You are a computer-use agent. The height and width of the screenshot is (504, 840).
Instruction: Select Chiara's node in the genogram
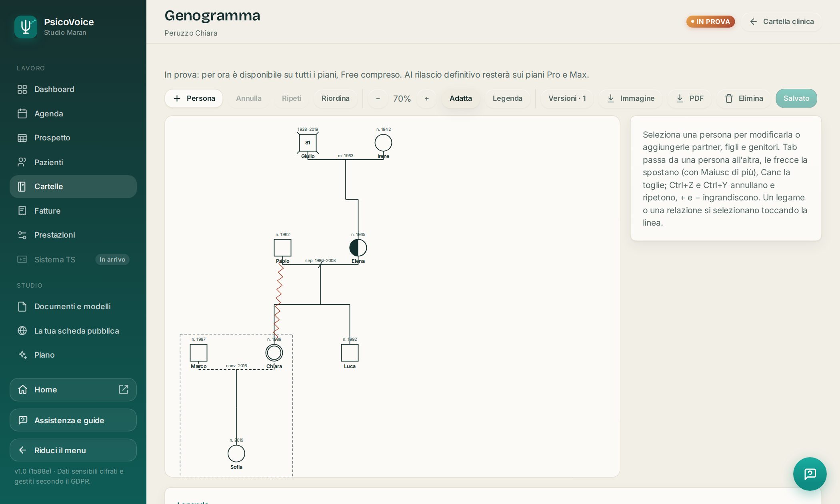click(x=274, y=353)
